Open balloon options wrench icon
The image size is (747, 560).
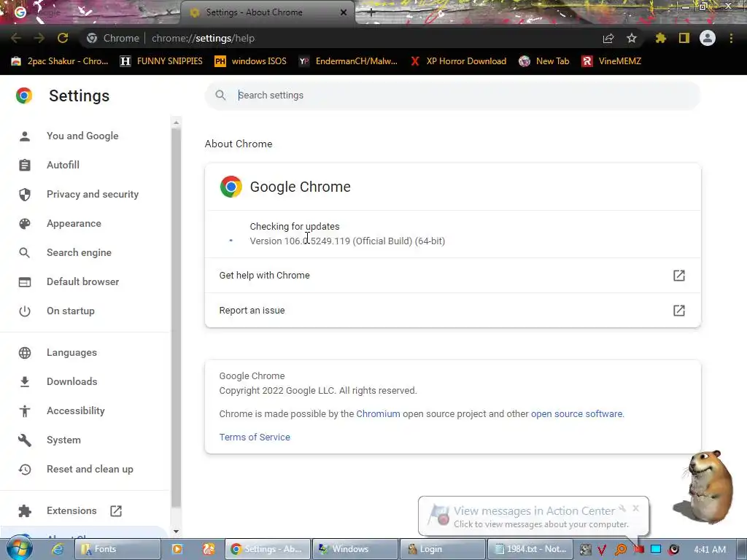(622, 508)
